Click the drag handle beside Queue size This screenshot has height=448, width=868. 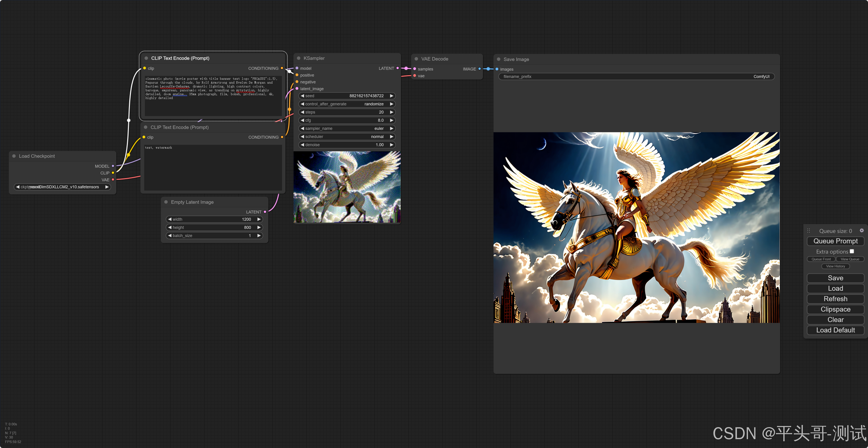pyautogui.click(x=808, y=231)
